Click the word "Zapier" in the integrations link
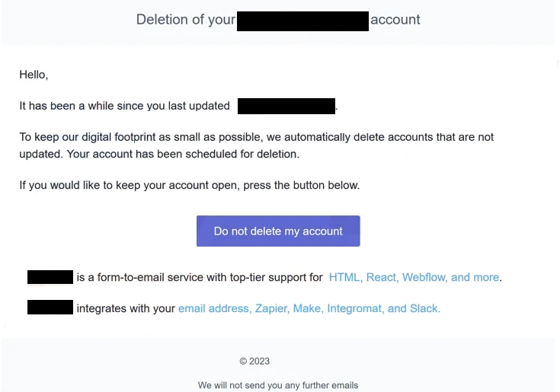The height and width of the screenshot is (392, 560). click(x=271, y=308)
